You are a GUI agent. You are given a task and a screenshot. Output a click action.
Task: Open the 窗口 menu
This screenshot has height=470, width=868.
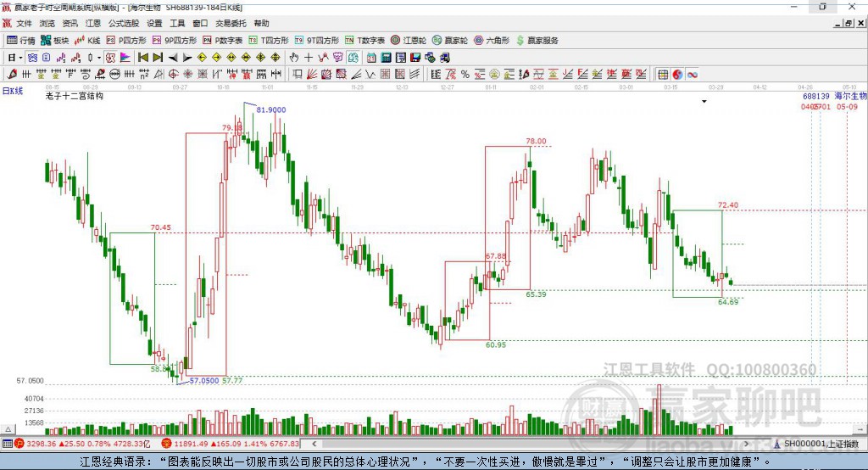pyautogui.click(x=200, y=23)
